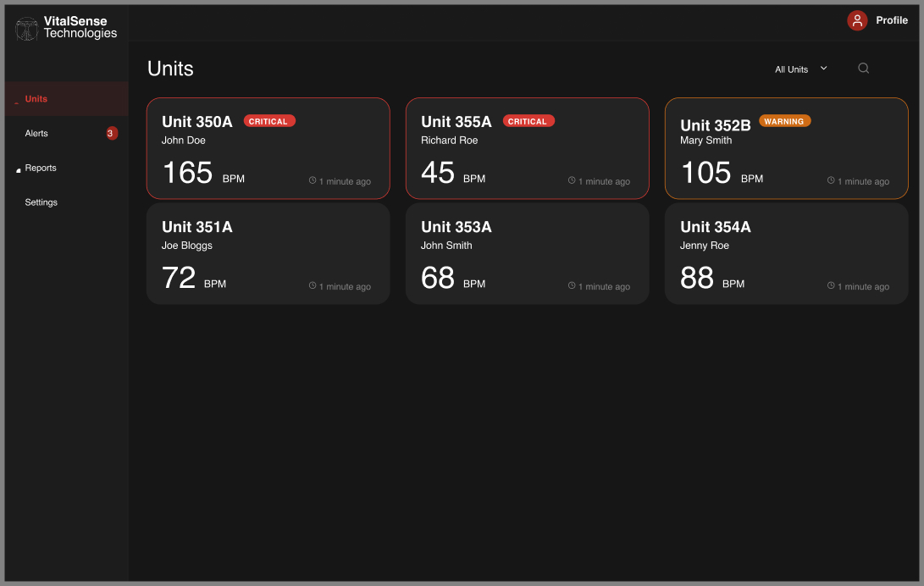Viewport: 924px width, 586px height.
Task: Click the VitalSense Technologies logo icon
Action: coord(27,28)
